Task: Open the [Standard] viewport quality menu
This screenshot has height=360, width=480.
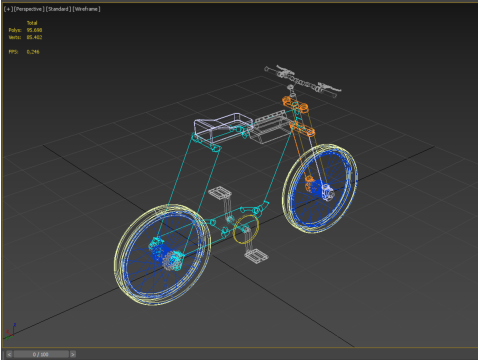Action: [x=58, y=9]
